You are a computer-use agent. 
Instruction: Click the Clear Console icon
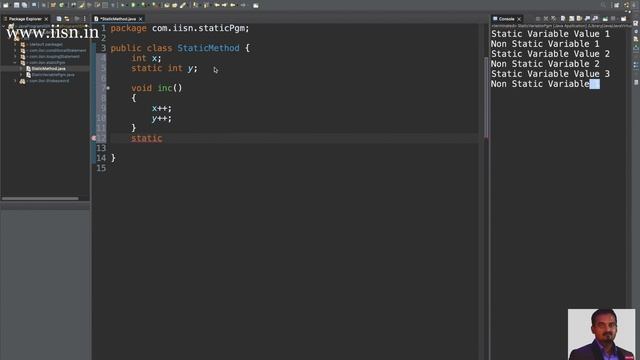point(563,19)
